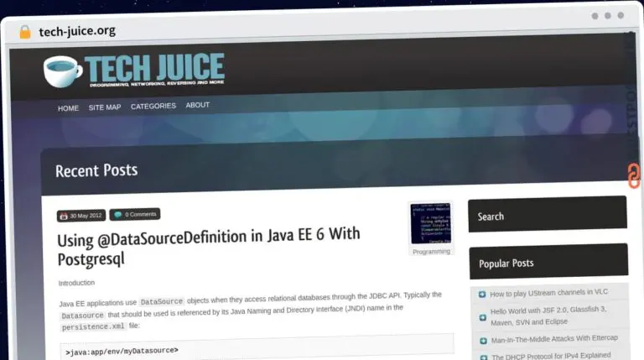Open the HOME menu item
This screenshot has width=644, height=360.
tap(68, 107)
